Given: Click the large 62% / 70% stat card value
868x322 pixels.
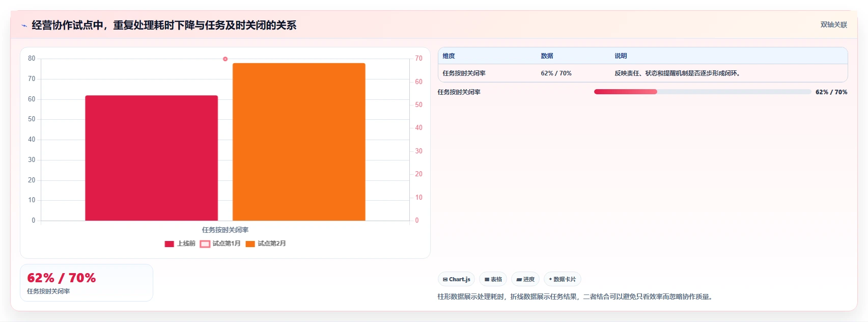Looking at the screenshot, I should (61, 278).
